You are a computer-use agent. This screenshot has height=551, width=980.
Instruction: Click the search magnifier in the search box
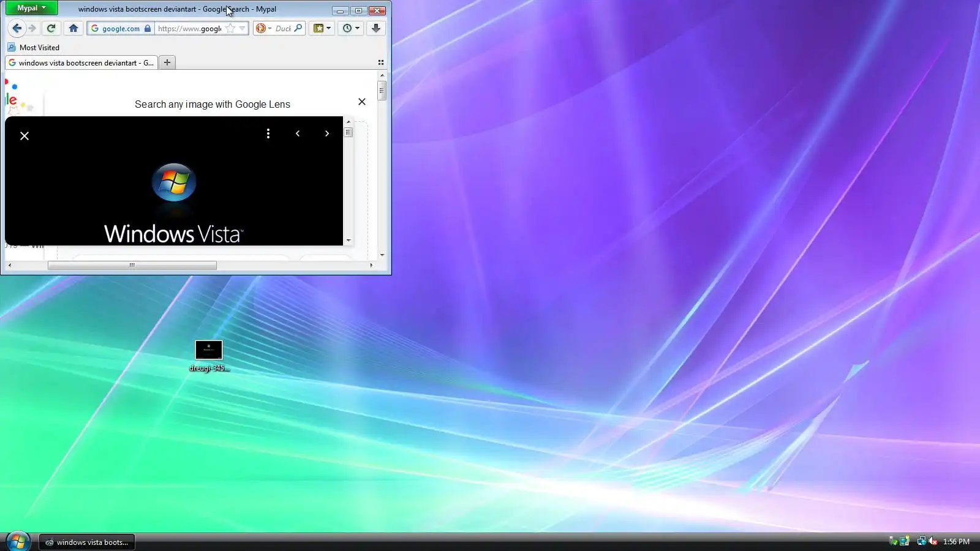(298, 28)
